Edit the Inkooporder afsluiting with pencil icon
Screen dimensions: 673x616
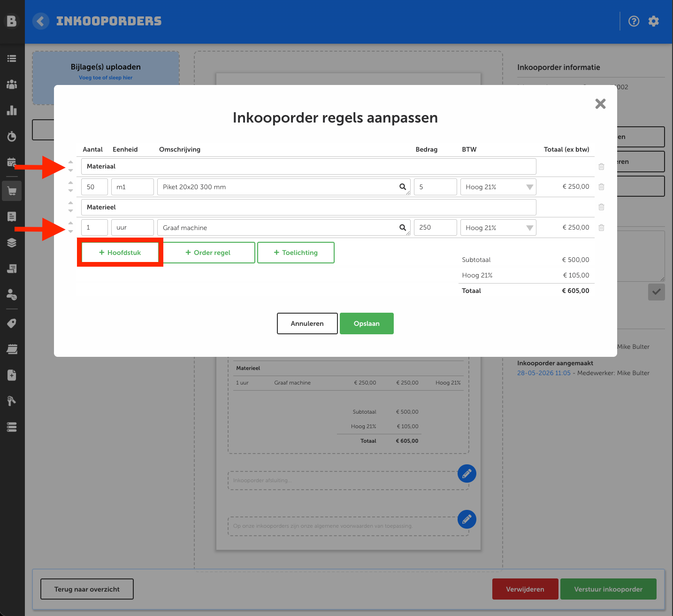click(x=467, y=474)
